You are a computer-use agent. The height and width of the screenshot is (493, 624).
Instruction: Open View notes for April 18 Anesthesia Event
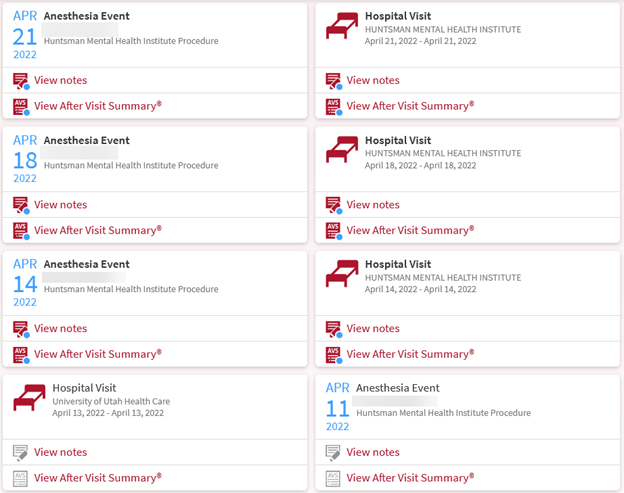pos(60,205)
